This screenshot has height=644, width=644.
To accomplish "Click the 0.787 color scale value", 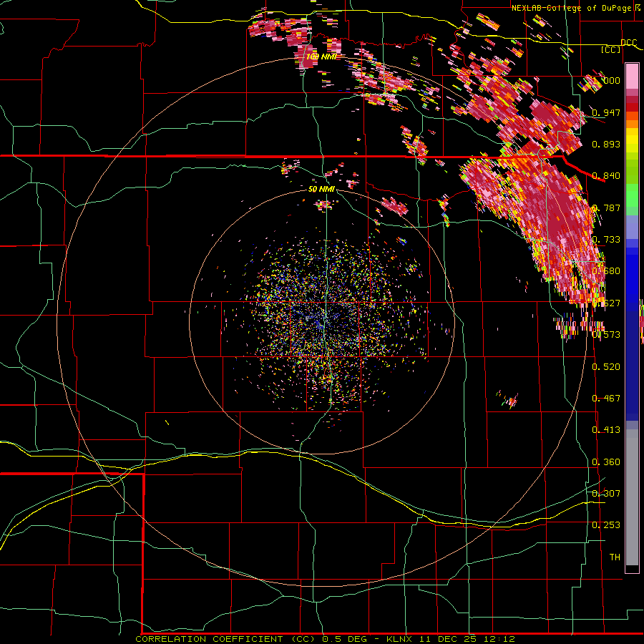I will pos(606,208).
